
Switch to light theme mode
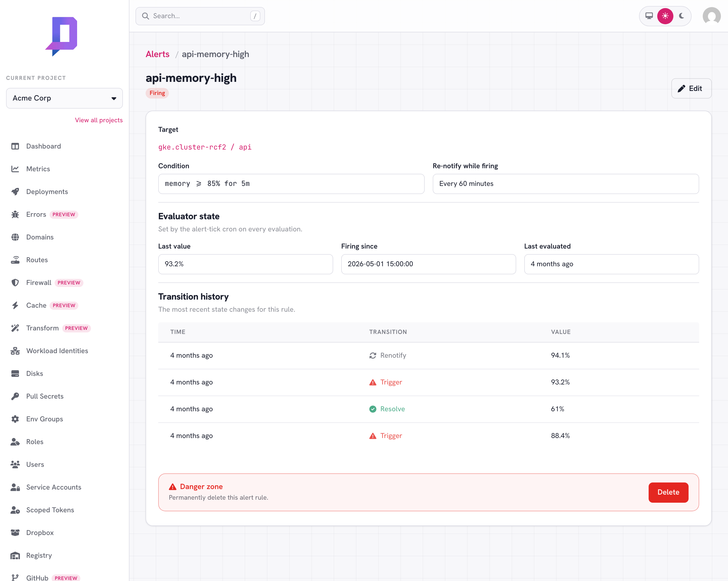point(665,16)
